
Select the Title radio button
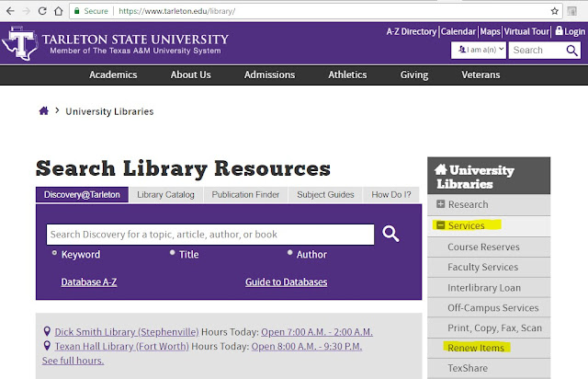(x=172, y=253)
